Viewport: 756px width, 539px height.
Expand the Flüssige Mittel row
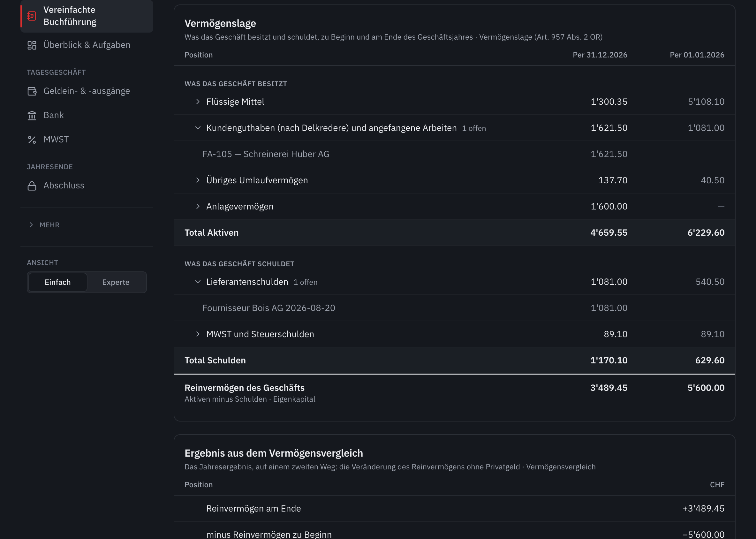coord(198,102)
